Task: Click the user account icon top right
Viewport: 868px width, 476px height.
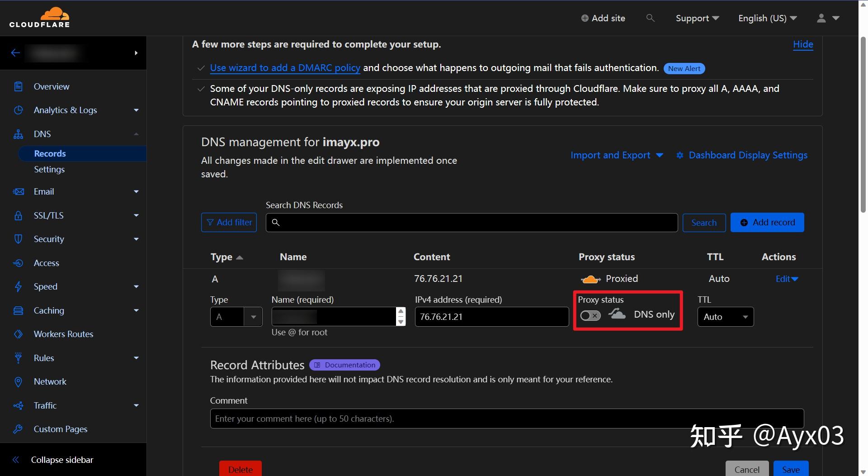Action: [821, 18]
